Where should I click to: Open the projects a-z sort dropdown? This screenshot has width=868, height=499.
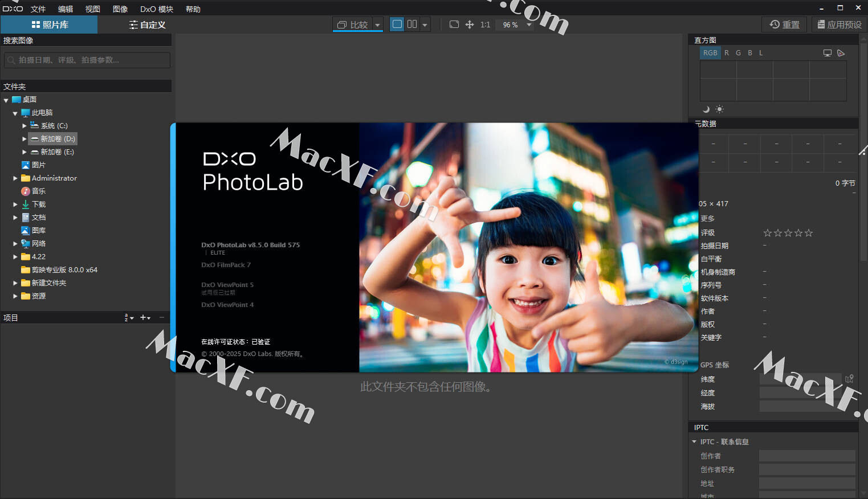click(129, 317)
